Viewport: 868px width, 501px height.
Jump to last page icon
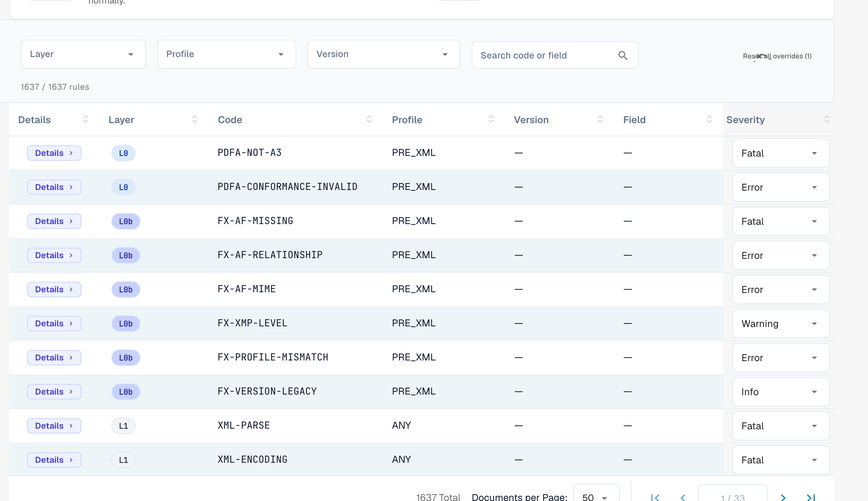(x=811, y=497)
